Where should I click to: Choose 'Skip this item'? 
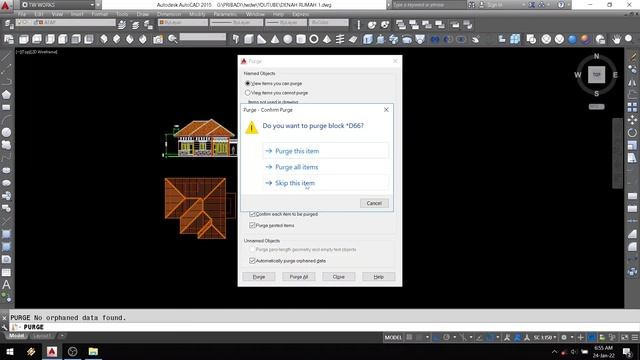tap(325, 183)
